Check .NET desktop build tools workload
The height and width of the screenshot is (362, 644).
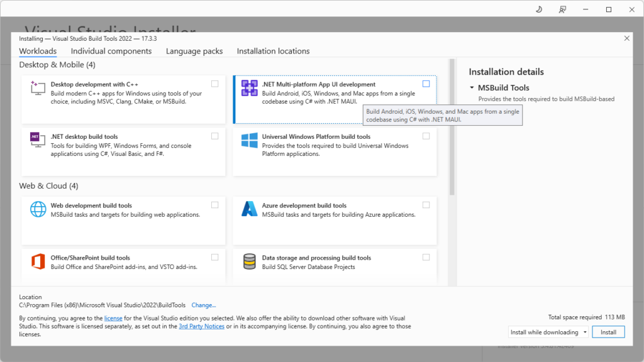pyautogui.click(x=215, y=136)
